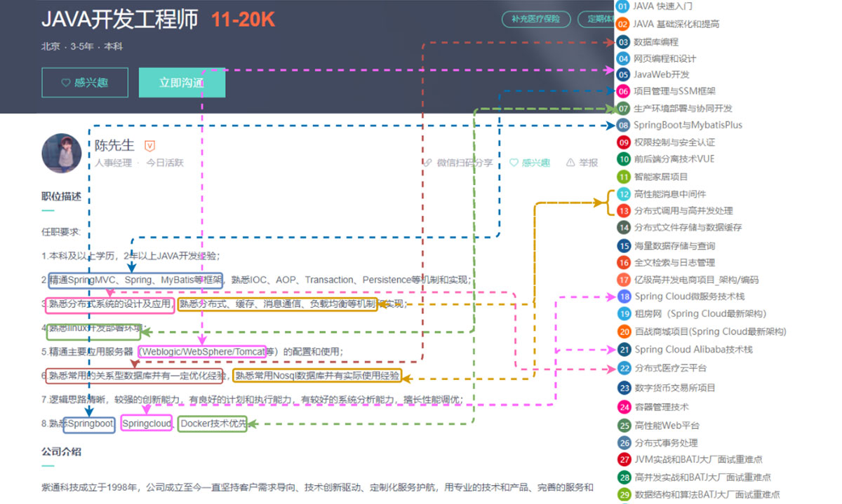Click the number 24 circle for 容器管理技术
This screenshot has height=504, width=842.
click(624, 407)
